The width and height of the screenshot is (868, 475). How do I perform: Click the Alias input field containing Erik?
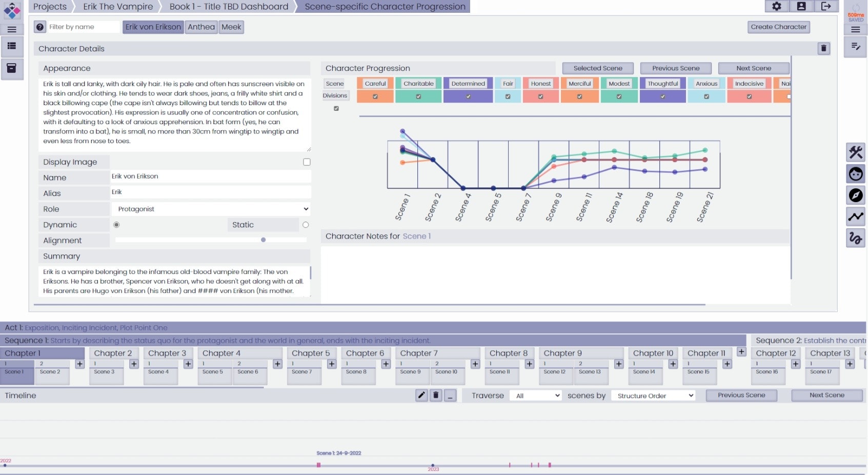pos(211,192)
